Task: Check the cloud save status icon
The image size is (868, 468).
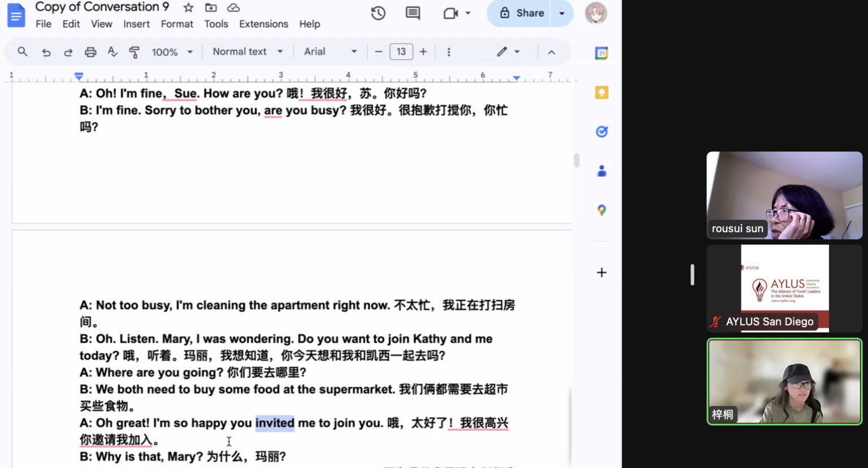Action: click(x=233, y=7)
